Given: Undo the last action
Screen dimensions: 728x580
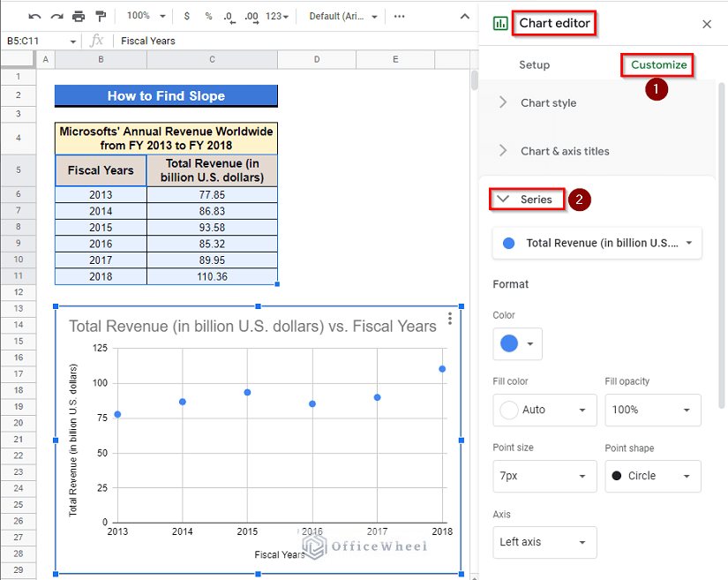Looking at the screenshot, I should pyautogui.click(x=35, y=15).
